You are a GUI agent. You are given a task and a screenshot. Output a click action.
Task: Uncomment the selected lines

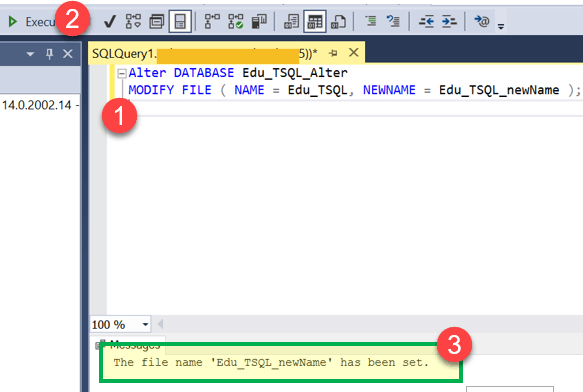(x=393, y=21)
